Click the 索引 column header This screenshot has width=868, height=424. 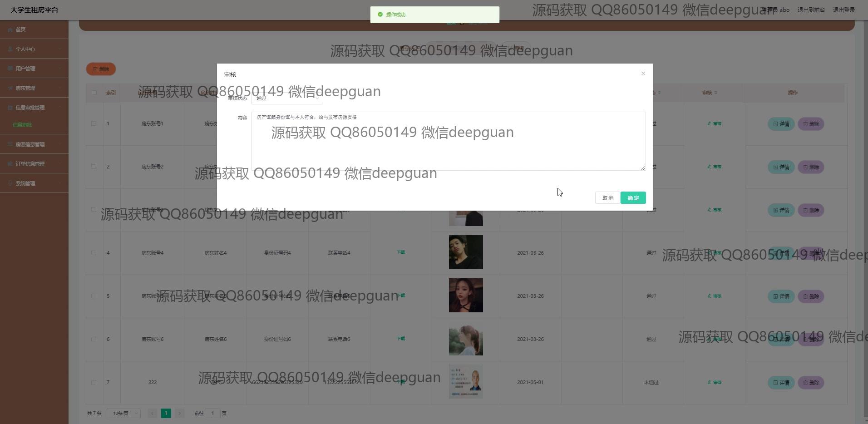coord(111,93)
